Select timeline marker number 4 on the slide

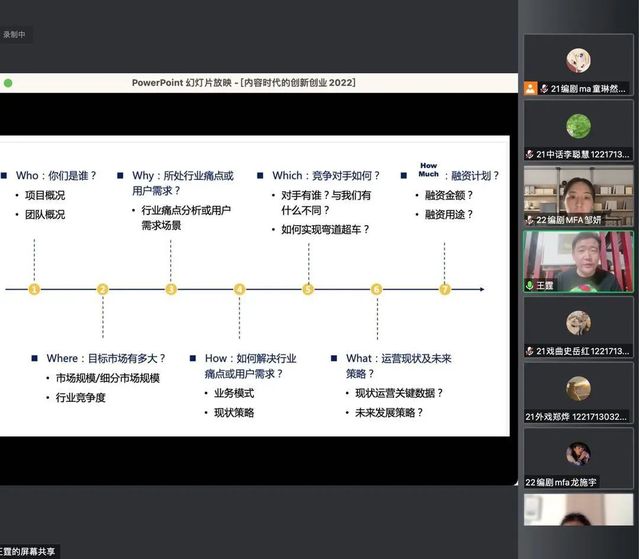click(x=240, y=290)
